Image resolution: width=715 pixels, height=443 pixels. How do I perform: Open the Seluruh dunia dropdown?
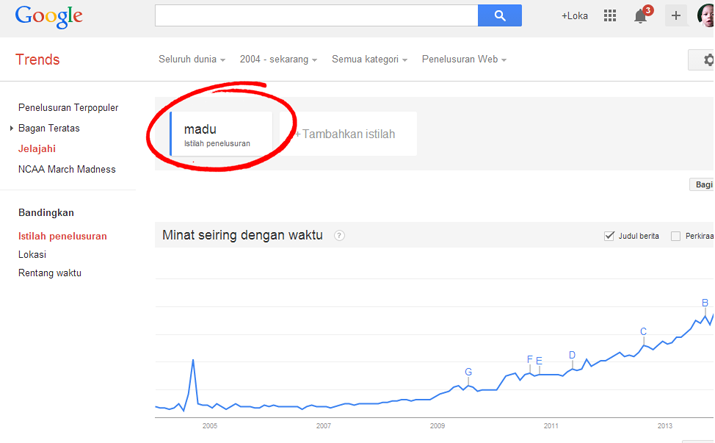[192, 59]
